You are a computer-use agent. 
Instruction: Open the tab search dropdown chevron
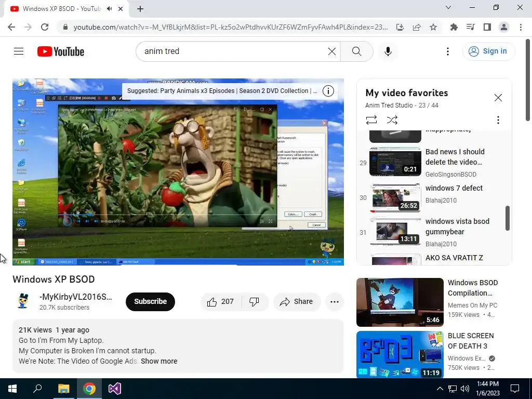pyautogui.click(x=448, y=7)
